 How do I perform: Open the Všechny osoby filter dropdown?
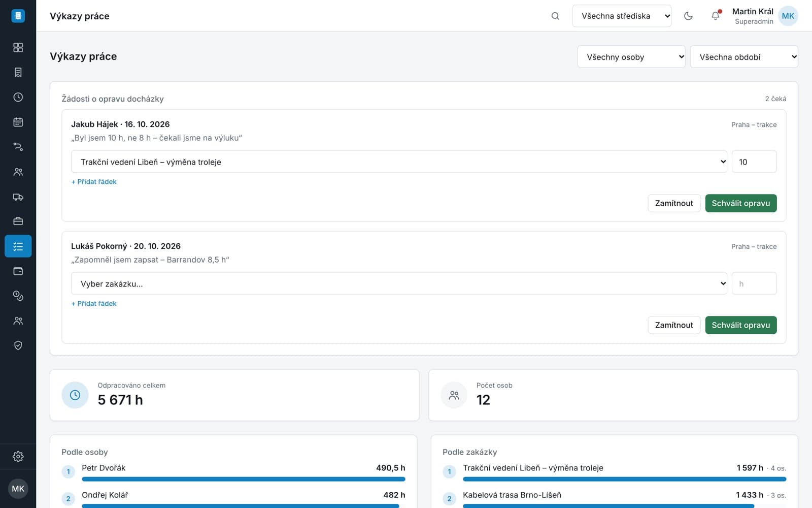631,57
